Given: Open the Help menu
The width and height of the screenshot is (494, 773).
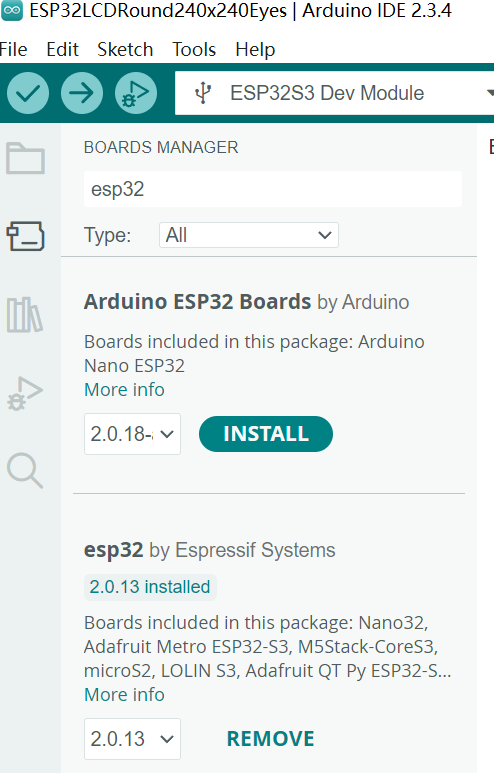Looking at the screenshot, I should (255, 50).
